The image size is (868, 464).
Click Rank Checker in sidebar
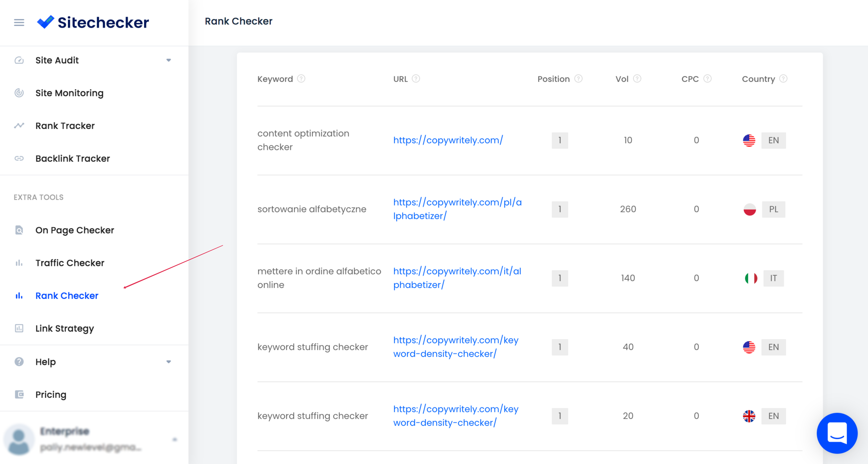tap(66, 296)
